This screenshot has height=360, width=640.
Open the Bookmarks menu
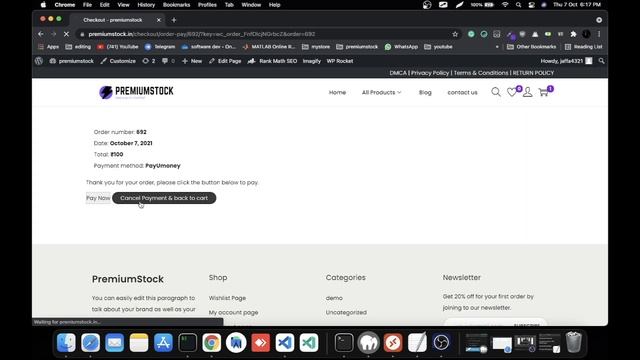pyautogui.click(x=176, y=5)
